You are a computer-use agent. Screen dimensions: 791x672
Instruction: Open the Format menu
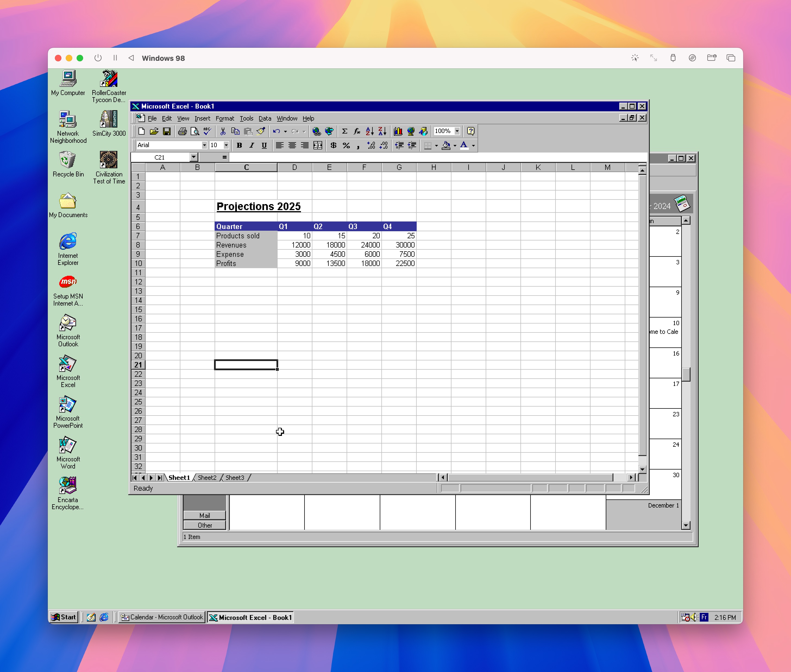click(x=225, y=119)
